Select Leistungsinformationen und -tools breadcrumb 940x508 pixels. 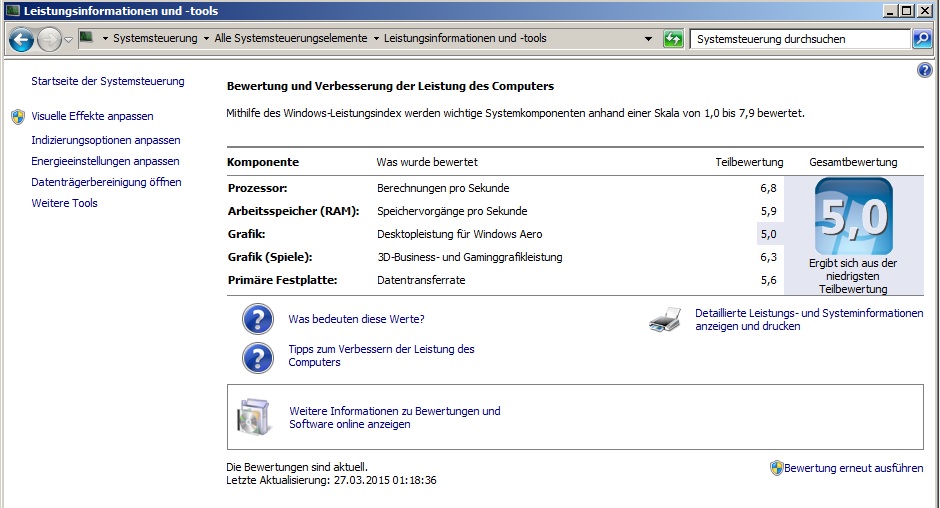465,38
